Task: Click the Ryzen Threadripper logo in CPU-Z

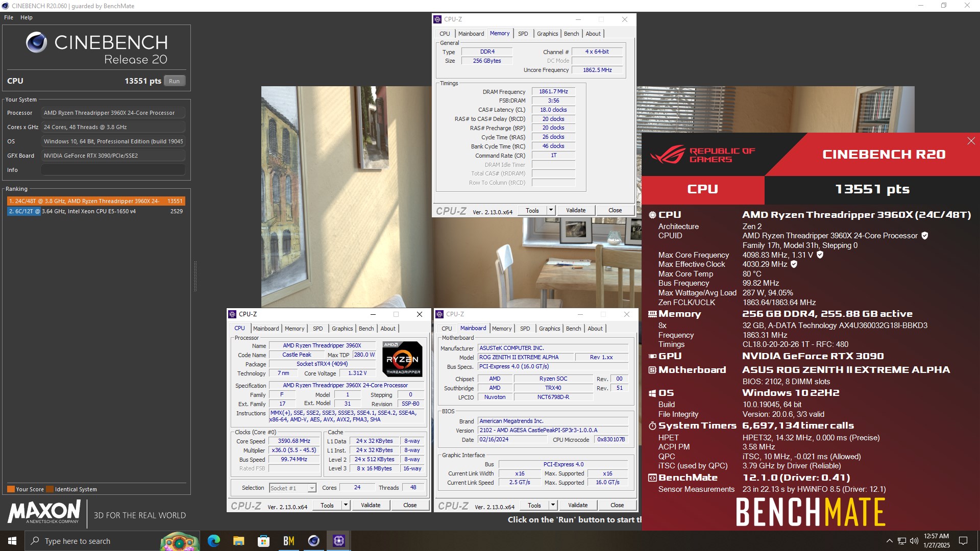Action: (x=402, y=359)
